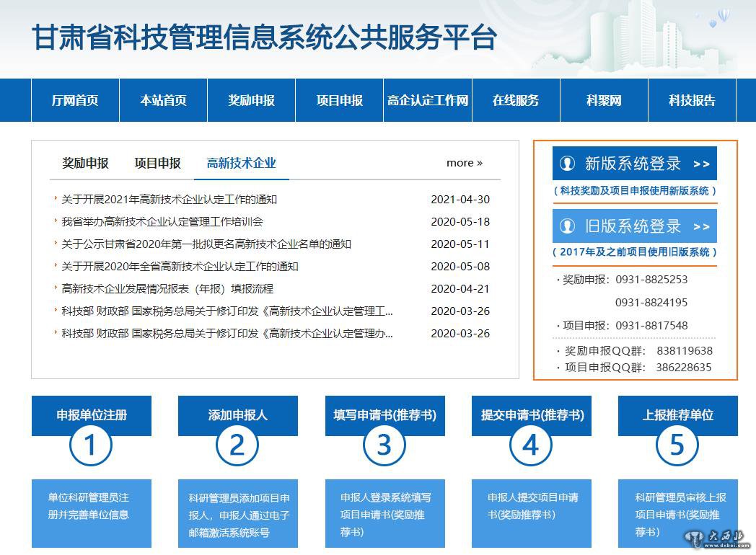This screenshot has width=756, height=555.
Task: Click the >> arrows on 新版系统登录
Action: (701, 164)
